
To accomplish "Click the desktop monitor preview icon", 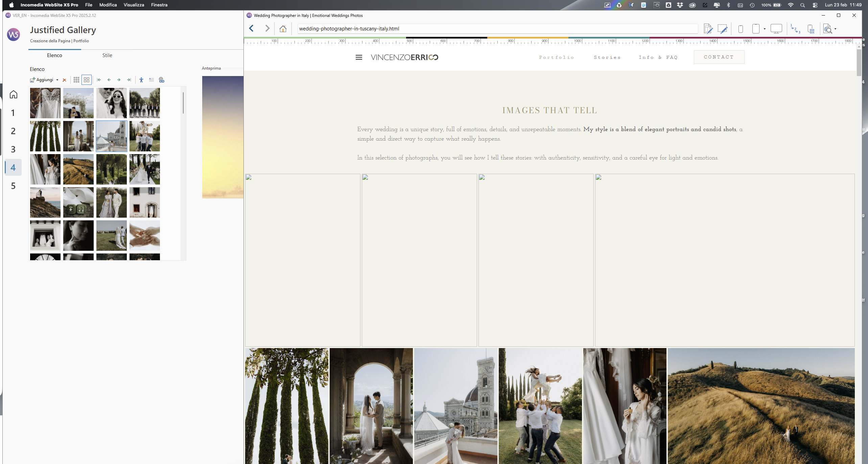I will click(776, 29).
